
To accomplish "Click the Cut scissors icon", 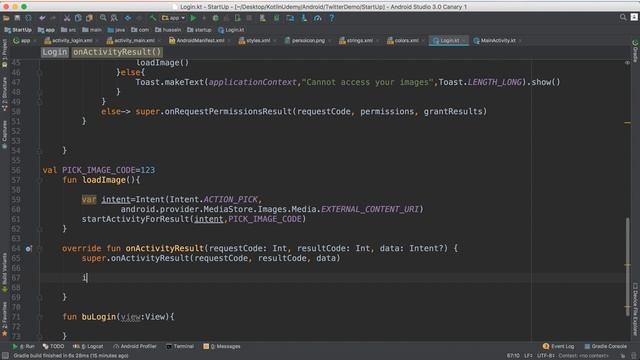I will pos(67,18).
